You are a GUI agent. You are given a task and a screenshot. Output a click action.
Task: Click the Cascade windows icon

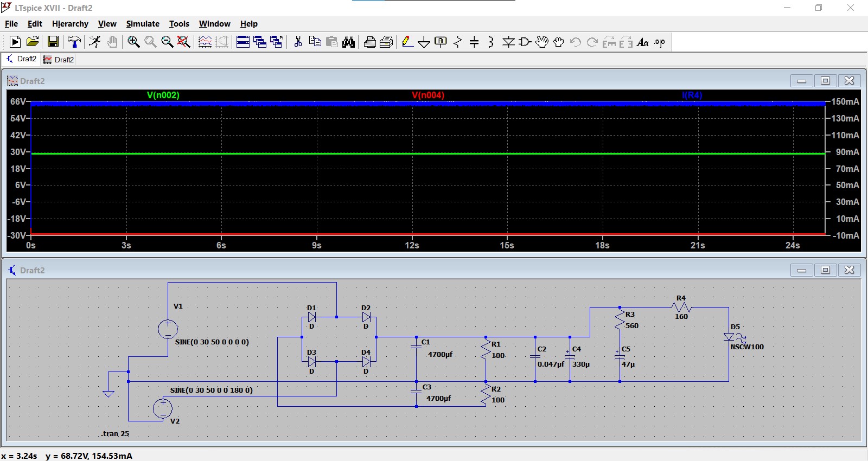260,42
